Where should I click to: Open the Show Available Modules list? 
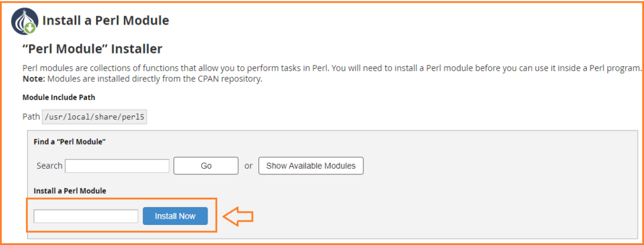(x=311, y=166)
